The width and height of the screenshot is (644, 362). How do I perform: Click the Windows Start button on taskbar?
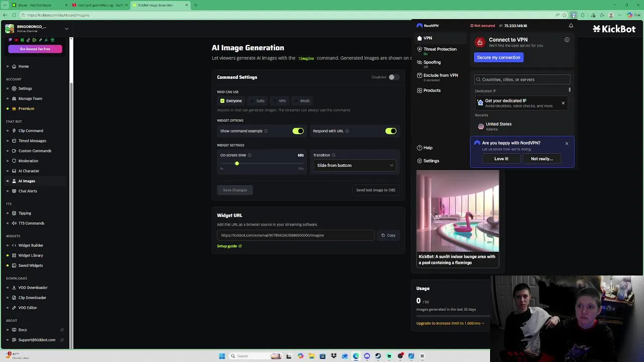(x=222, y=356)
